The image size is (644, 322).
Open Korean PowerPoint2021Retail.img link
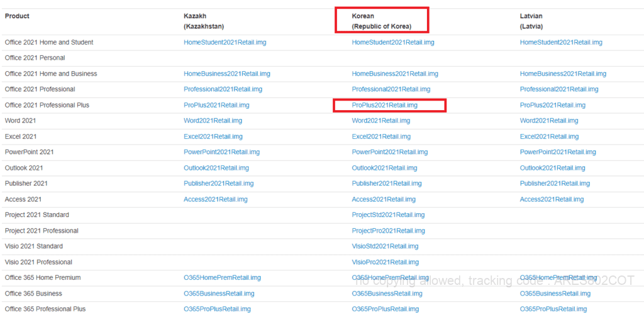tap(390, 152)
